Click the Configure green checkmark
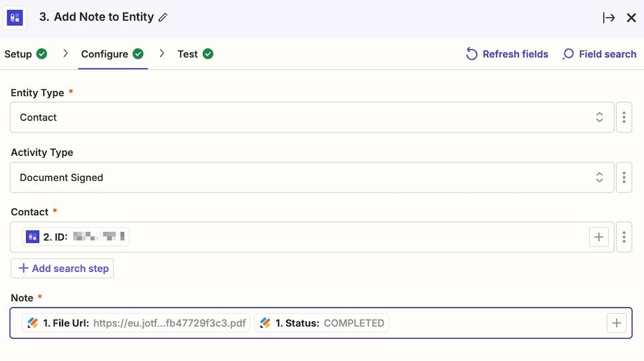 138,54
